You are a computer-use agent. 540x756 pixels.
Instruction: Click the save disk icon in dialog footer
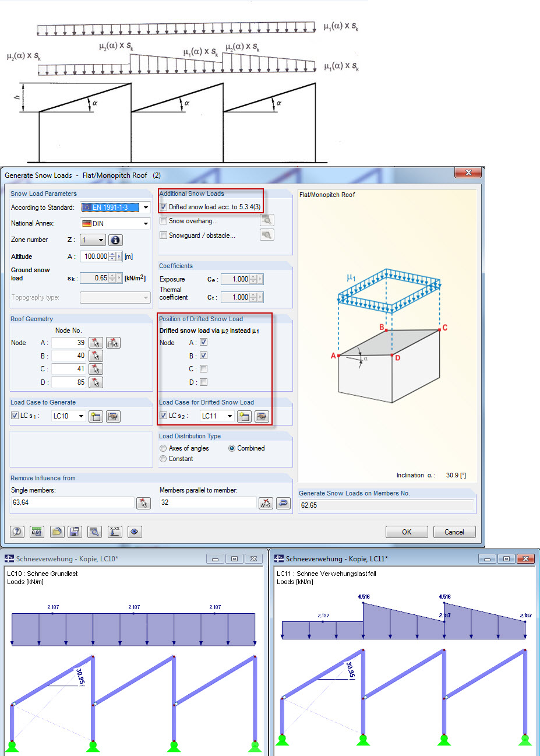[x=75, y=532]
